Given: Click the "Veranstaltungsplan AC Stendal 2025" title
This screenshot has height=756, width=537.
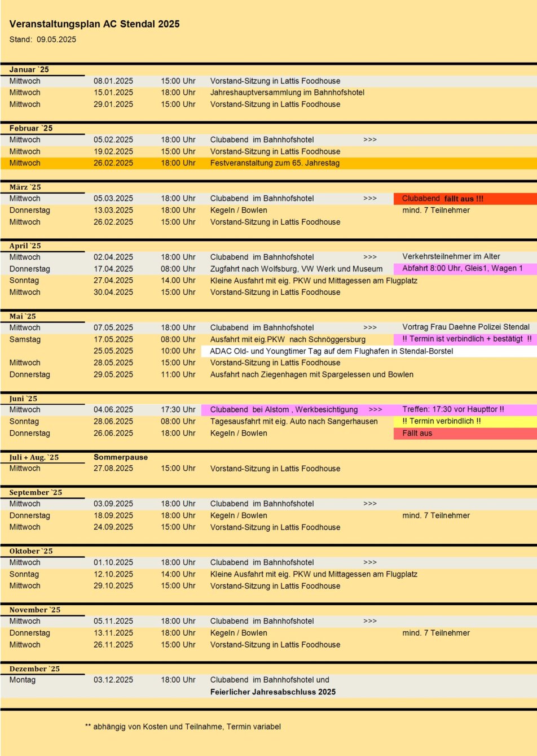Looking at the screenshot, I should click(94, 24).
